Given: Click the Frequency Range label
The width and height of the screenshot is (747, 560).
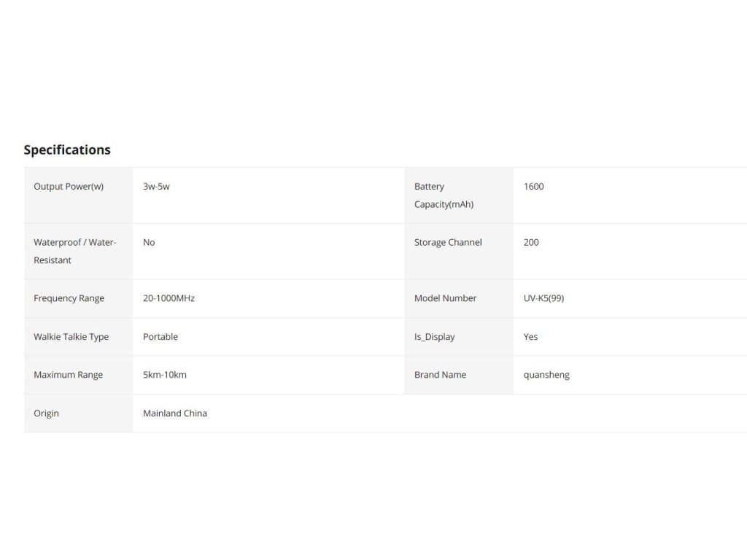Looking at the screenshot, I should pos(69,298).
